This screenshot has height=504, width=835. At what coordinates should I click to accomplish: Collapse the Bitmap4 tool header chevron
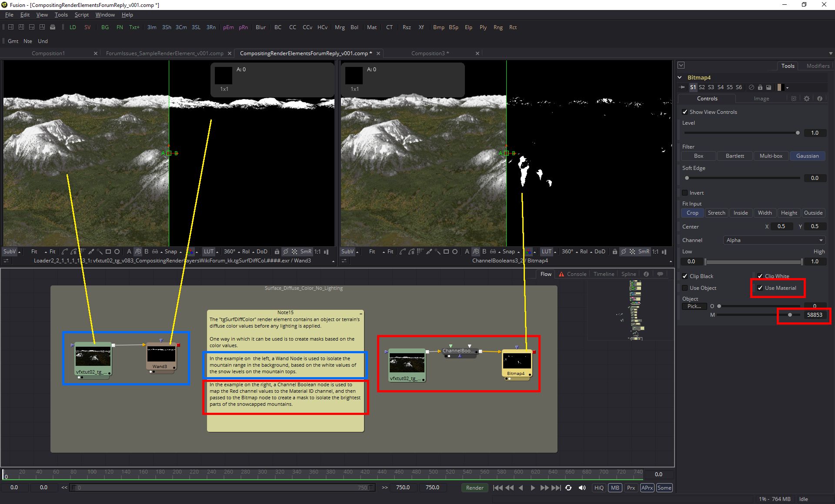coord(680,77)
